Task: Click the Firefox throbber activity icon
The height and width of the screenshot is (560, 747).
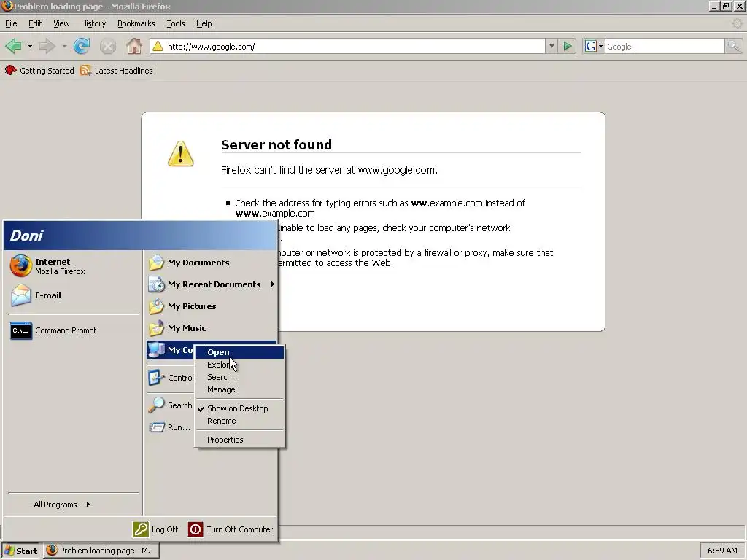Action: point(737,23)
